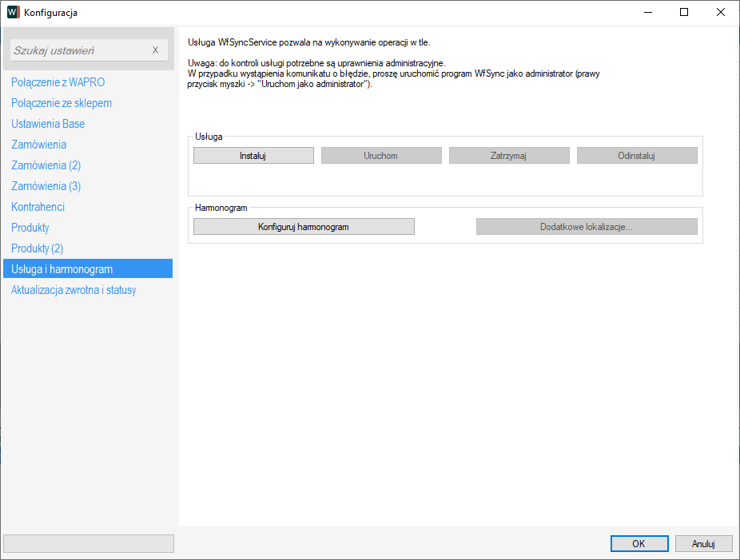Screen dimensions: 740x560
Task: Open the Zamówienia settings page
Action: (x=38, y=145)
